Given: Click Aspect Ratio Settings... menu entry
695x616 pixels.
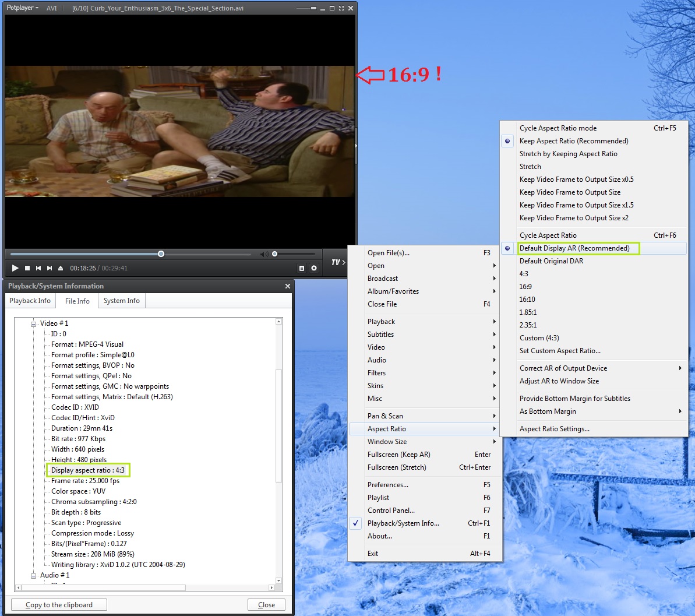Looking at the screenshot, I should tap(594, 429).
